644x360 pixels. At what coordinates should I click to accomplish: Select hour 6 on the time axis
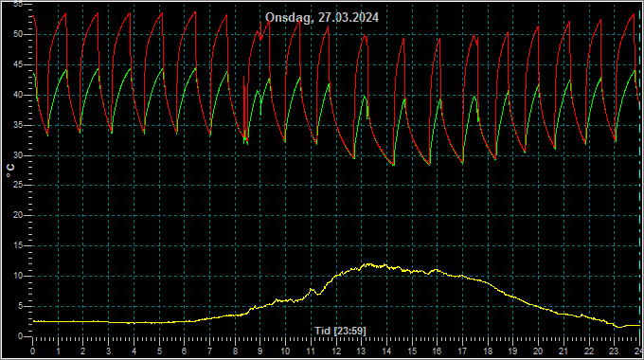point(184,351)
